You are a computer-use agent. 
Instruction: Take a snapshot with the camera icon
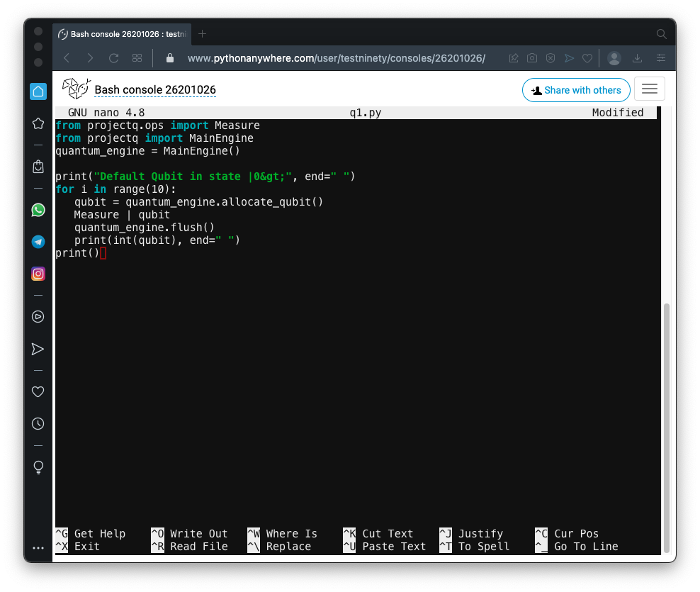(x=531, y=58)
